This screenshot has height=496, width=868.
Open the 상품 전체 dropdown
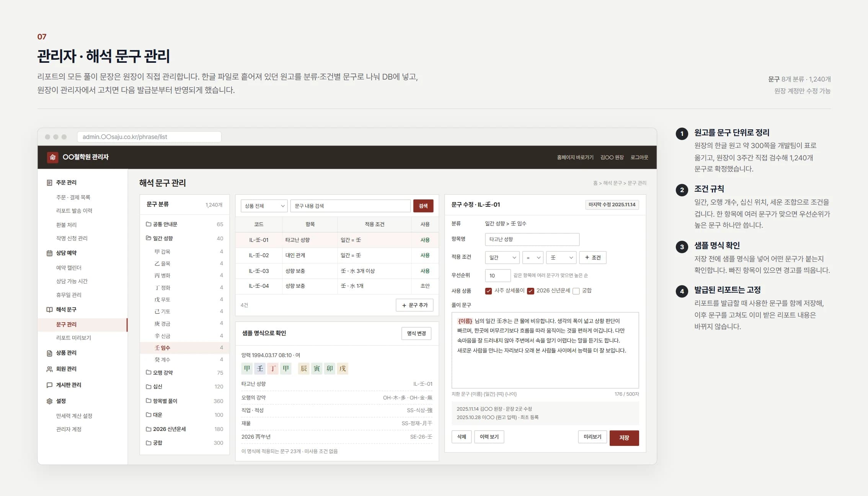click(264, 206)
